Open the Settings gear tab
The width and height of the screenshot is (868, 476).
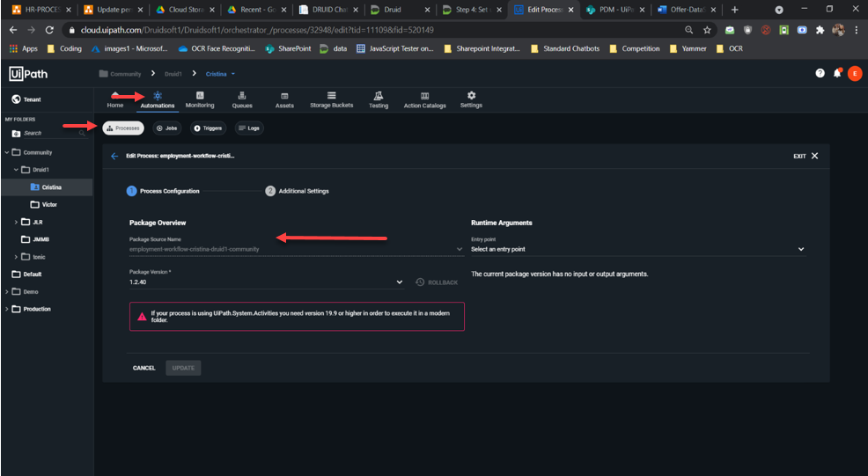tap(471, 99)
